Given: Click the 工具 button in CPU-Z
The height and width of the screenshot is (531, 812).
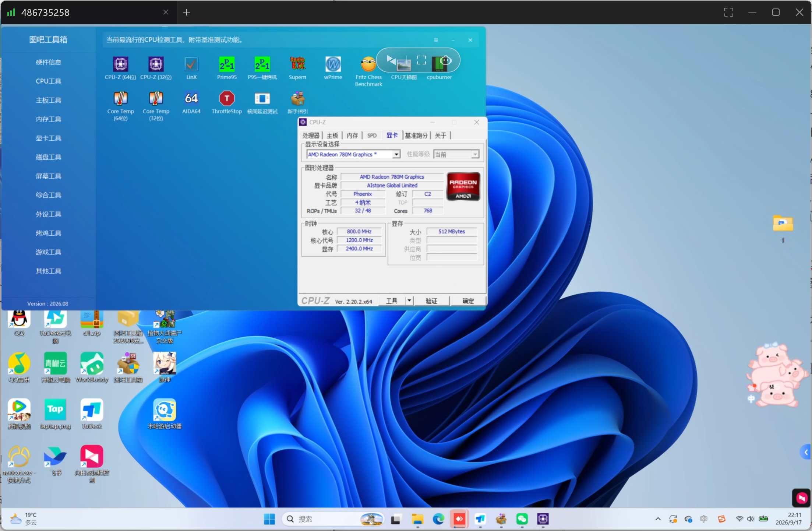Looking at the screenshot, I should coord(392,301).
